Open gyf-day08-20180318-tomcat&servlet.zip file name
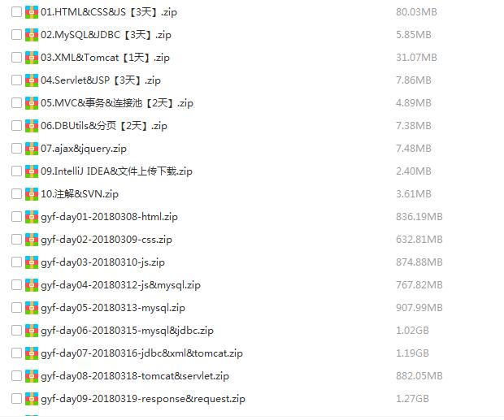This screenshot has height=420, width=504. pos(135,376)
